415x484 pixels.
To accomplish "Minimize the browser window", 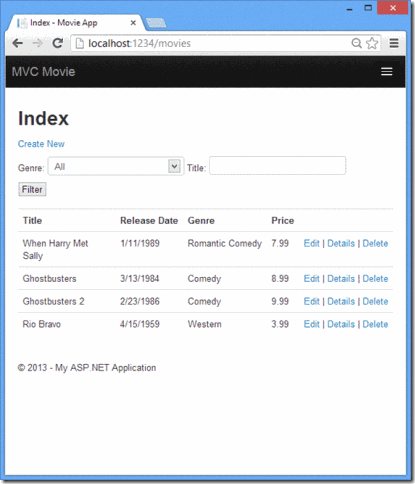I will point(349,9).
